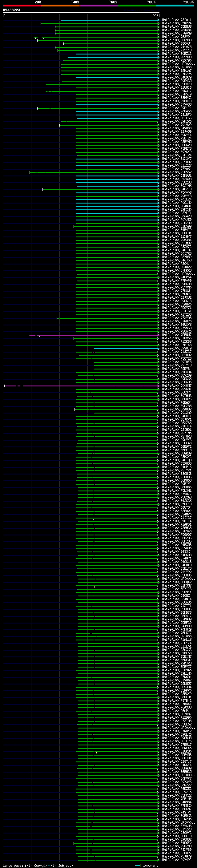Select hit UniRef100_B9RXK8
The image size is (197, 868).
click(176, 84)
